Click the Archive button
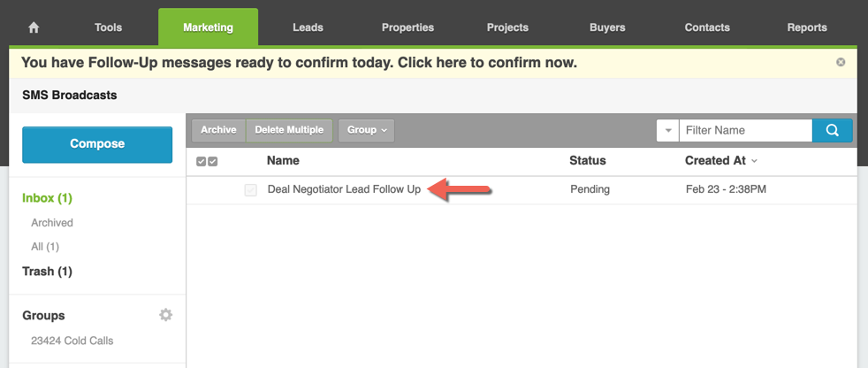This screenshot has height=368, width=868. click(x=218, y=130)
